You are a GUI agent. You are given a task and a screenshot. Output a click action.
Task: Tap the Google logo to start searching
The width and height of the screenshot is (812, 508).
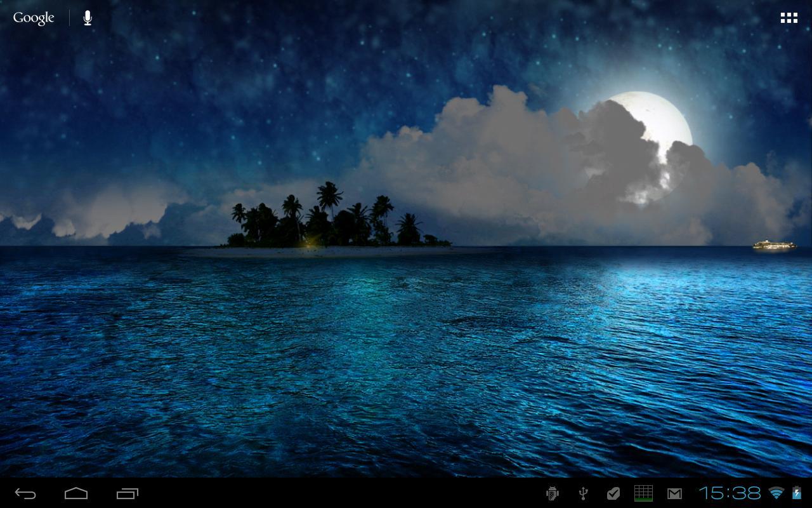33,17
